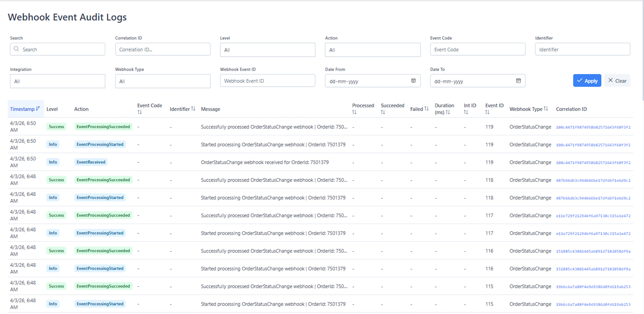Sort by Failed column sort icon
The height and width of the screenshot is (314, 644).
(x=426, y=109)
